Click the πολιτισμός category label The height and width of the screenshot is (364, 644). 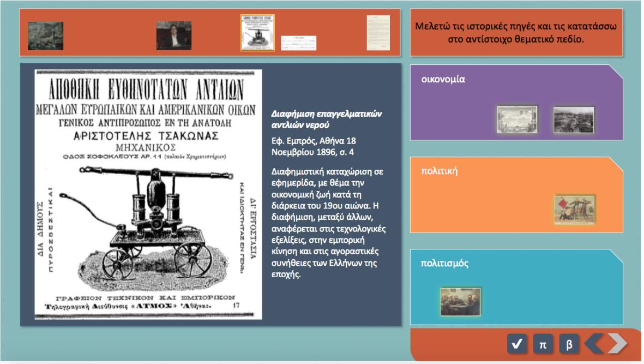click(x=444, y=263)
